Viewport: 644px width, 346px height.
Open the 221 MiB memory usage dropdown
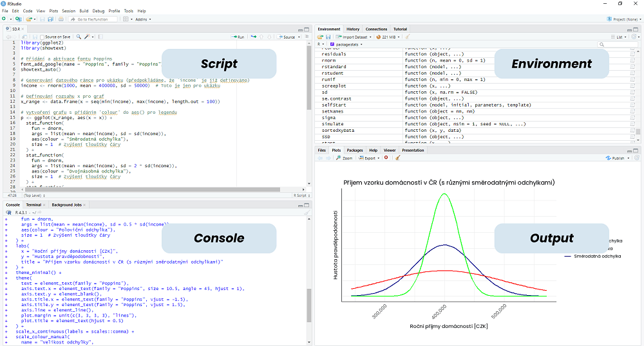(388, 37)
